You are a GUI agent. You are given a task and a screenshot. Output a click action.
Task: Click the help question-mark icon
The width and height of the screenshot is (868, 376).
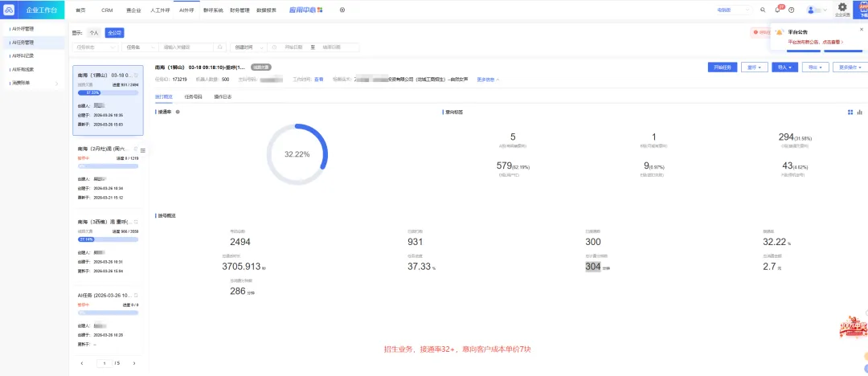click(x=792, y=10)
